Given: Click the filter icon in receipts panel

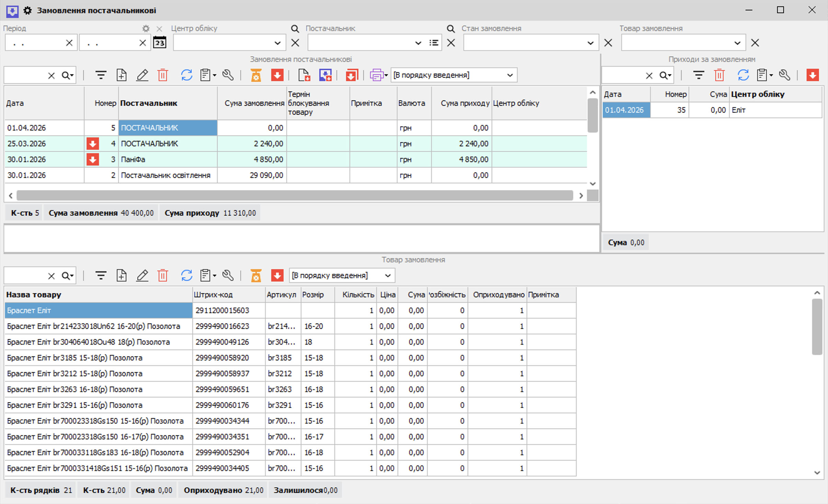Looking at the screenshot, I should [x=698, y=75].
